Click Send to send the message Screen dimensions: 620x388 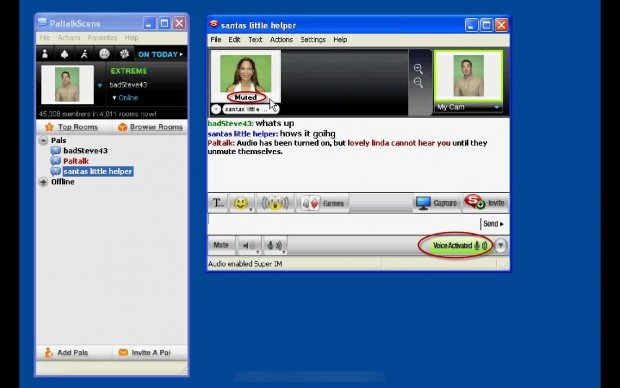coord(493,224)
